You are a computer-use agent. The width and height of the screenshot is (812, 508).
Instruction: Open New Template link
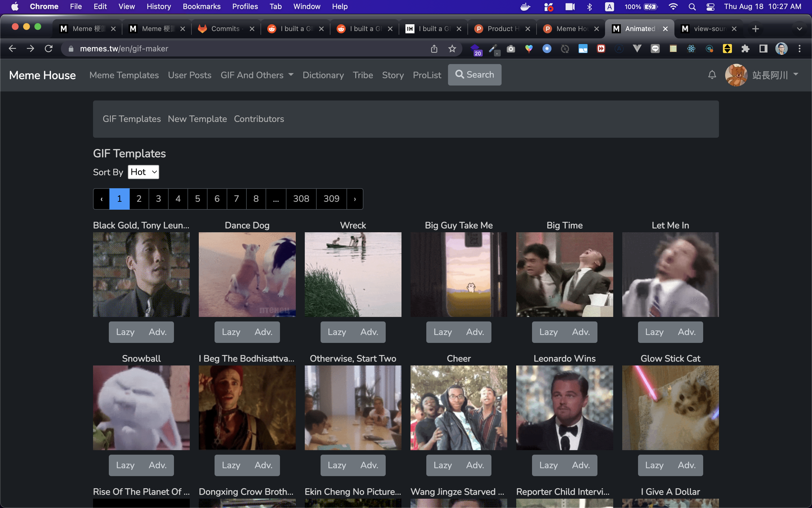[x=197, y=119]
